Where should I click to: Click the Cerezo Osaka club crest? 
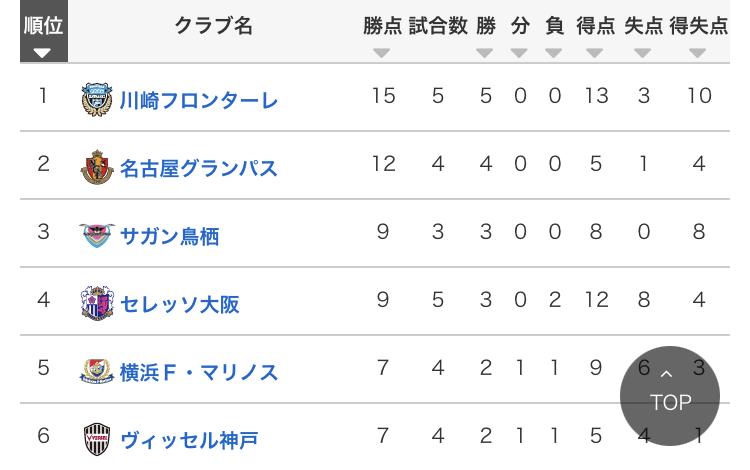tap(97, 303)
